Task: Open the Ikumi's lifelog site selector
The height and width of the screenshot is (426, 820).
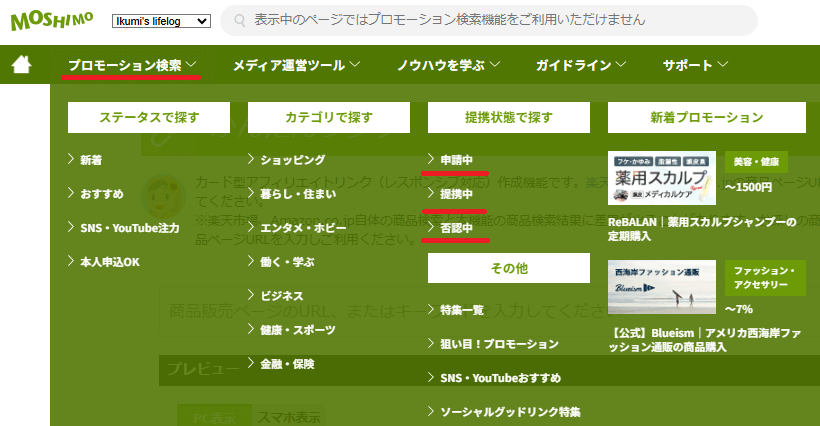Action: point(161,21)
